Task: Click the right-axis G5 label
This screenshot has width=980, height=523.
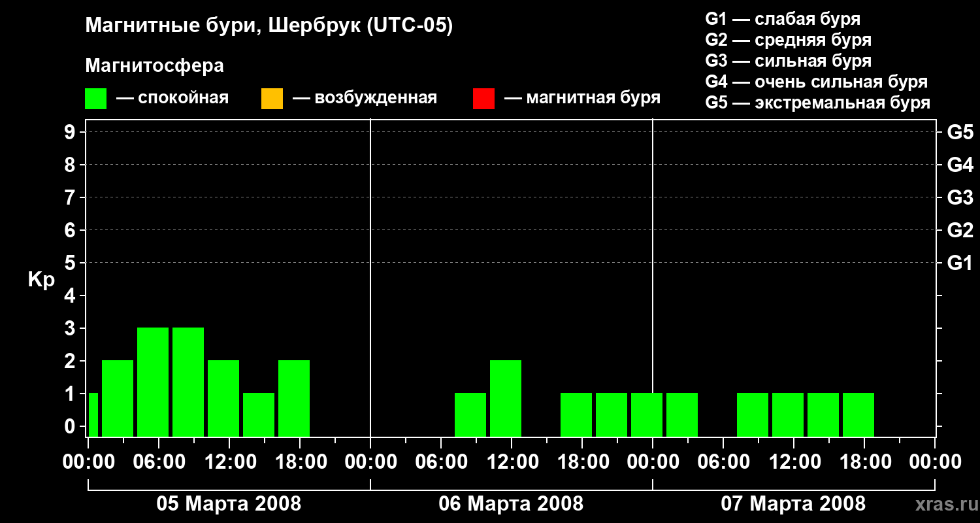Action: click(960, 132)
